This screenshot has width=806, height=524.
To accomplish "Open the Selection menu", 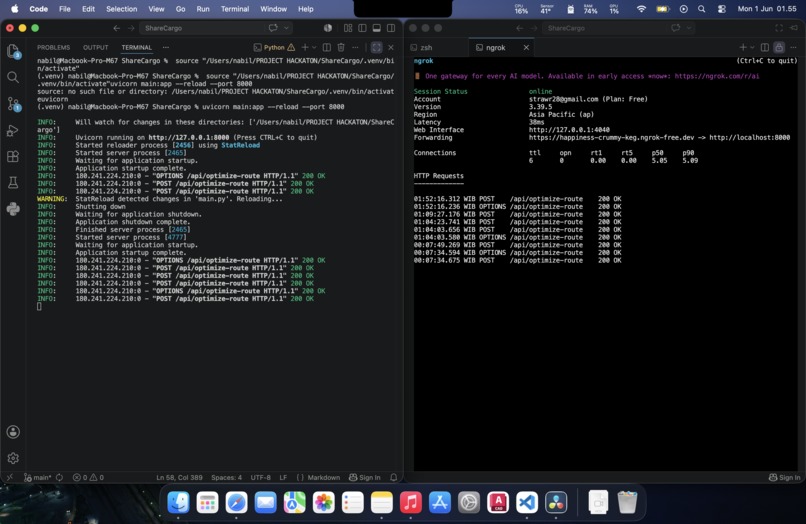I will (121, 9).
